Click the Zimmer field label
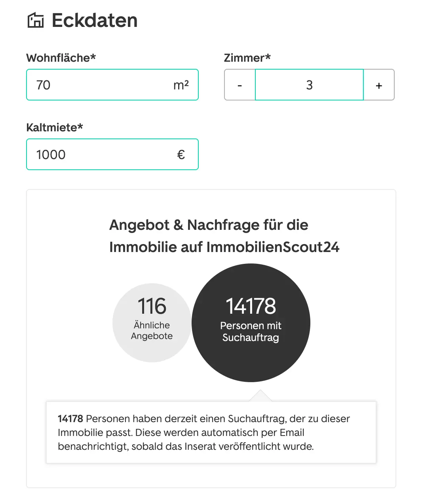The width and height of the screenshot is (422, 504). 247,58
